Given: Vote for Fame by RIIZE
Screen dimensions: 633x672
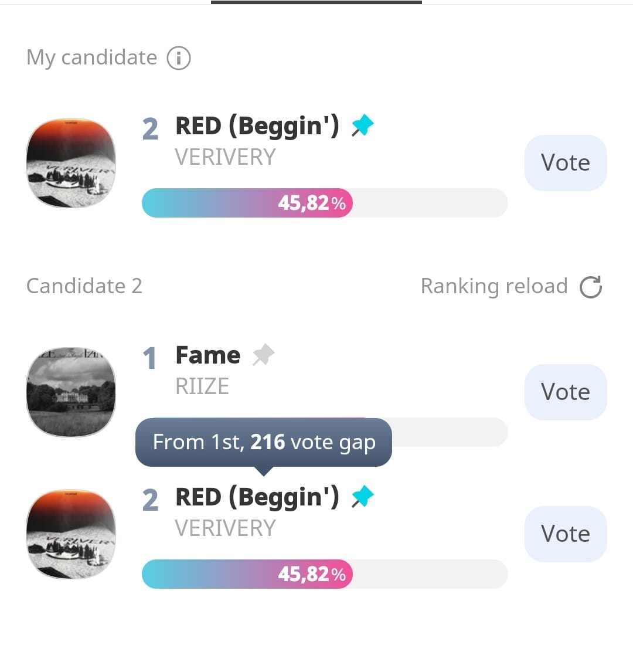Looking at the screenshot, I should pos(565,392).
